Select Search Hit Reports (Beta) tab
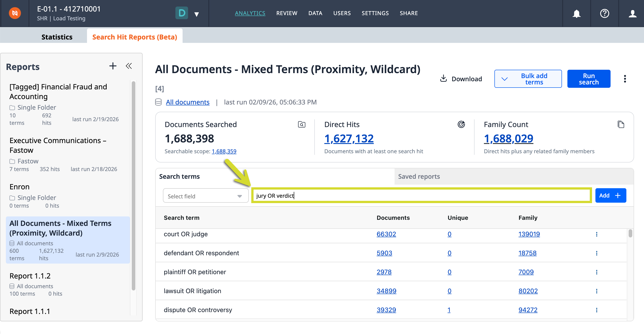 pos(135,37)
